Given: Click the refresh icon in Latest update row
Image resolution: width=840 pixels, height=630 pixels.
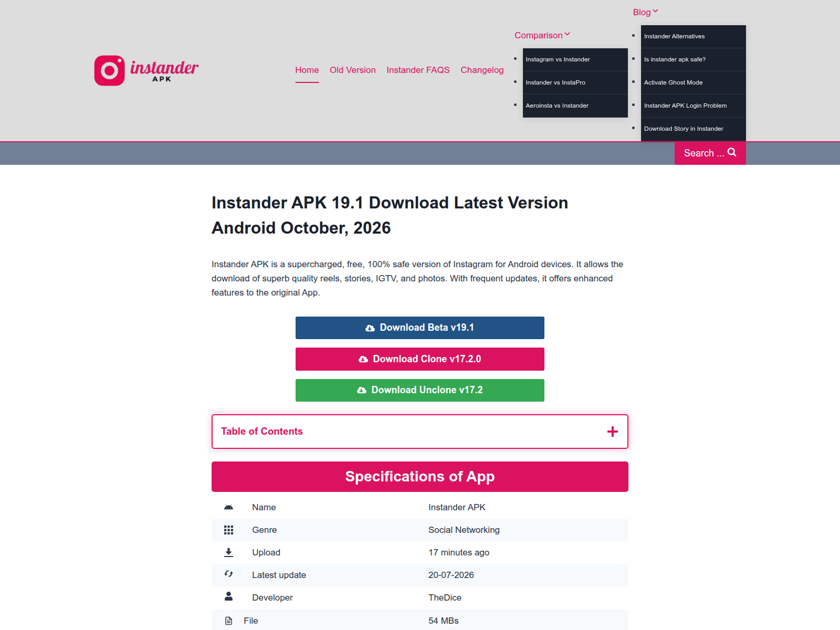Looking at the screenshot, I should [x=228, y=574].
